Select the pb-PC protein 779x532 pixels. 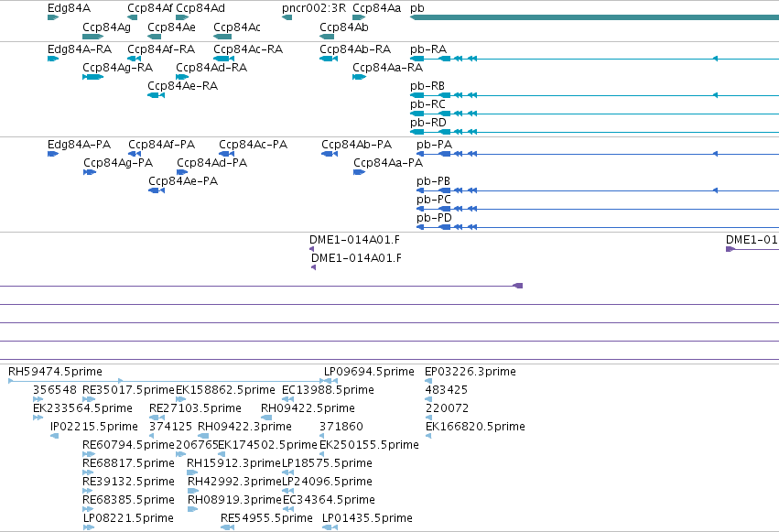598,209
